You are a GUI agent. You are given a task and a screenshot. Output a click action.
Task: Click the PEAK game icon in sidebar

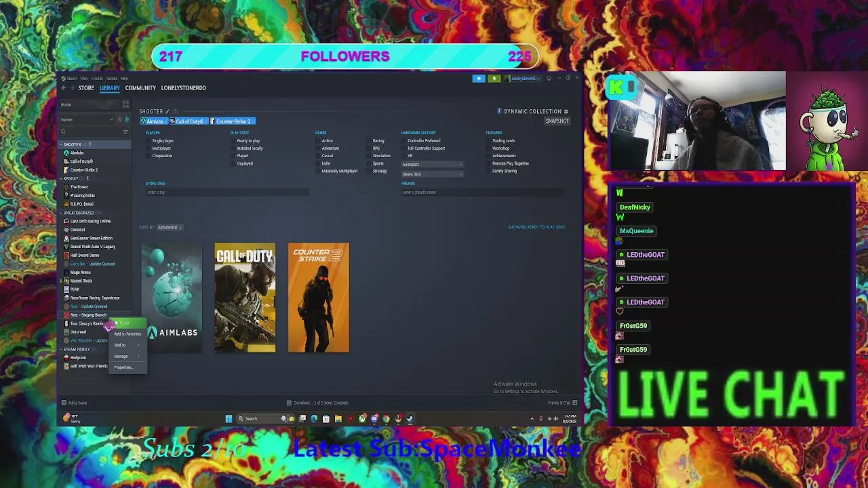coord(66,289)
